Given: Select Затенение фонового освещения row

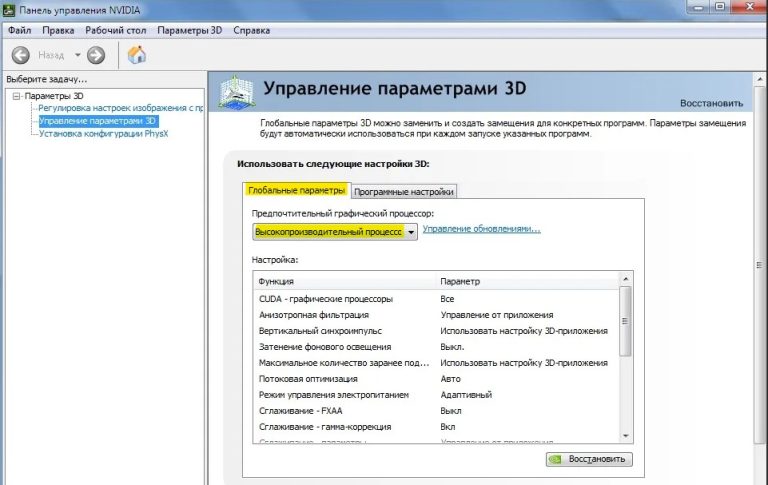Looking at the screenshot, I should click(x=436, y=347).
